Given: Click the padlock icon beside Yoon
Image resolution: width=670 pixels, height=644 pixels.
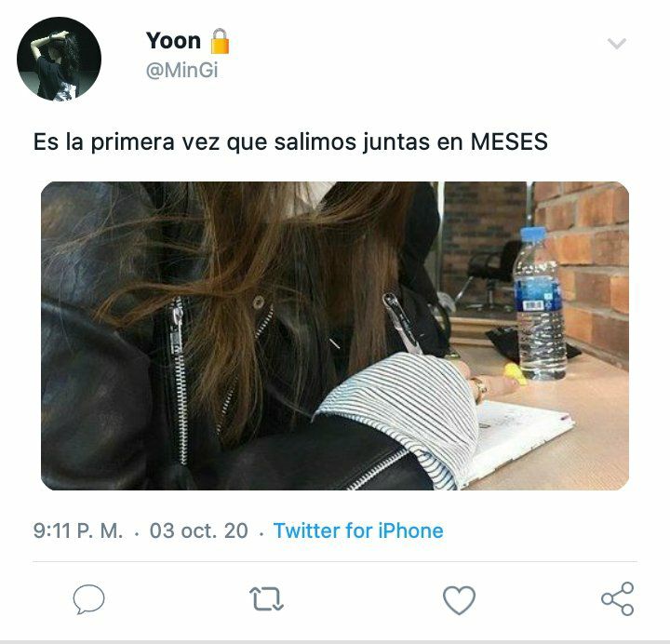Looking at the screenshot, I should tap(220, 41).
